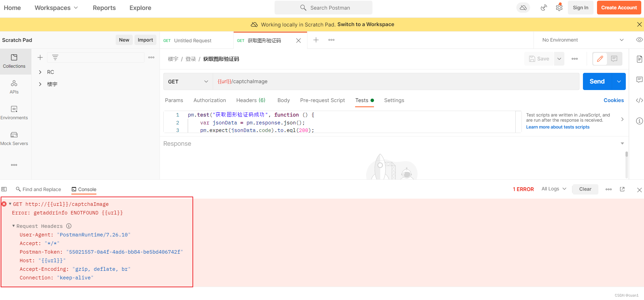Open code snippet icon in right sidebar

tap(639, 100)
